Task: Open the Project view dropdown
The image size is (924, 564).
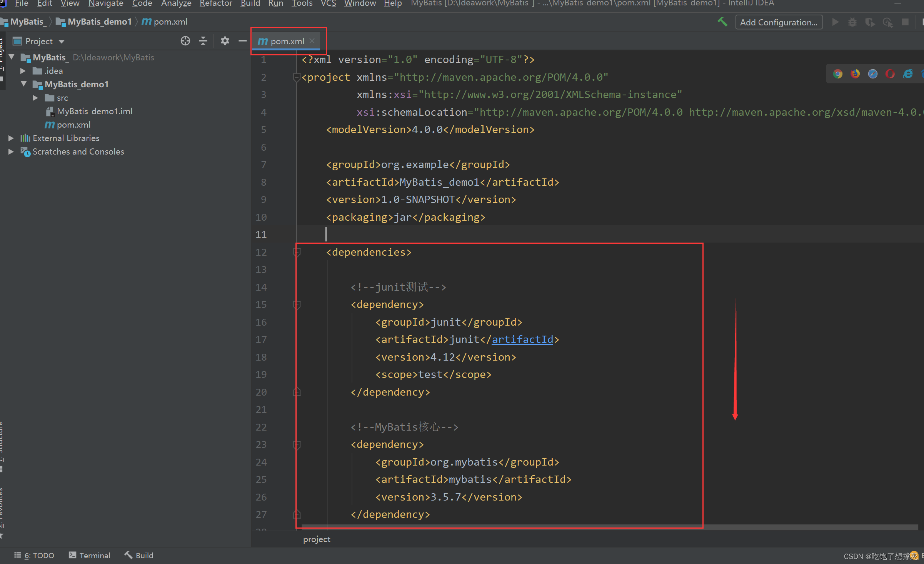Action: 62,41
